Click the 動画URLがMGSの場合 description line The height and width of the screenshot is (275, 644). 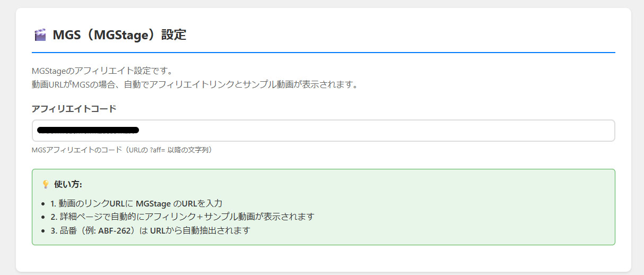click(195, 84)
